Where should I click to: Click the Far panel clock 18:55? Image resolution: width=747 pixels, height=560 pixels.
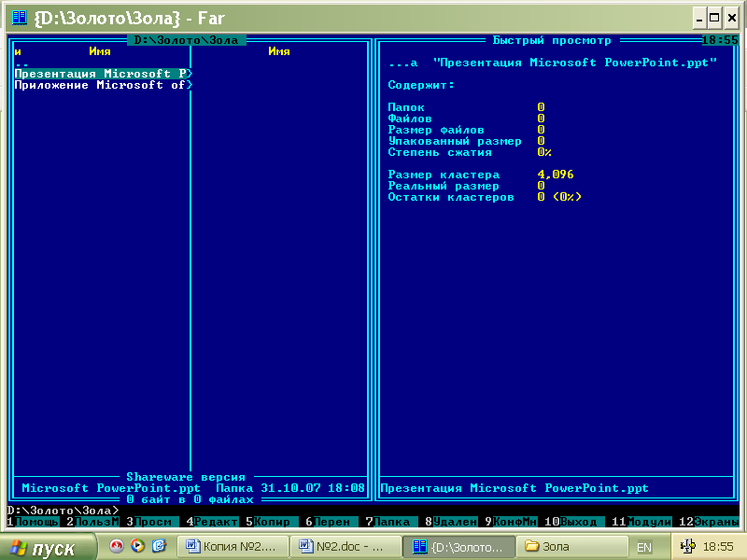720,40
